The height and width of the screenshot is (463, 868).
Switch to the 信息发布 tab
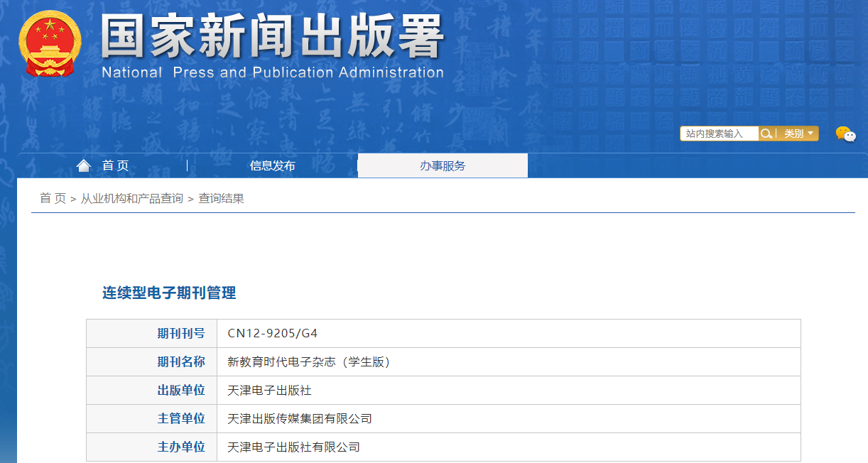point(272,165)
